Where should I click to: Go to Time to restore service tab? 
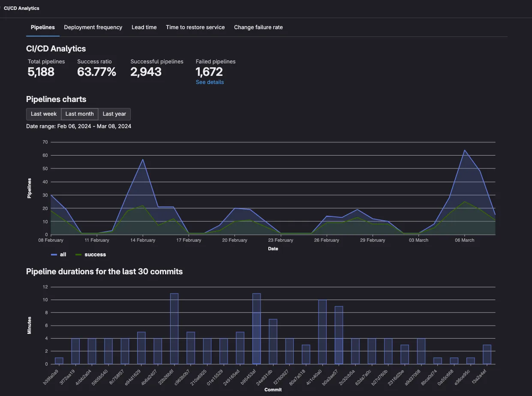tap(195, 27)
